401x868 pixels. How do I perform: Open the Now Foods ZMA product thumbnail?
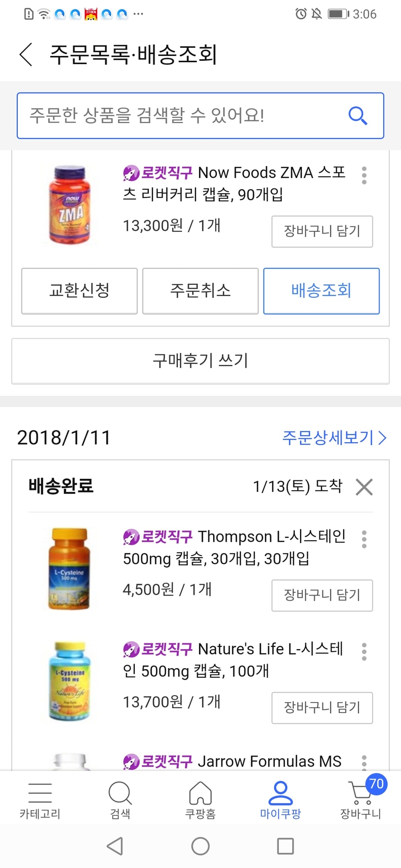pyautogui.click(x=69, y=205)
